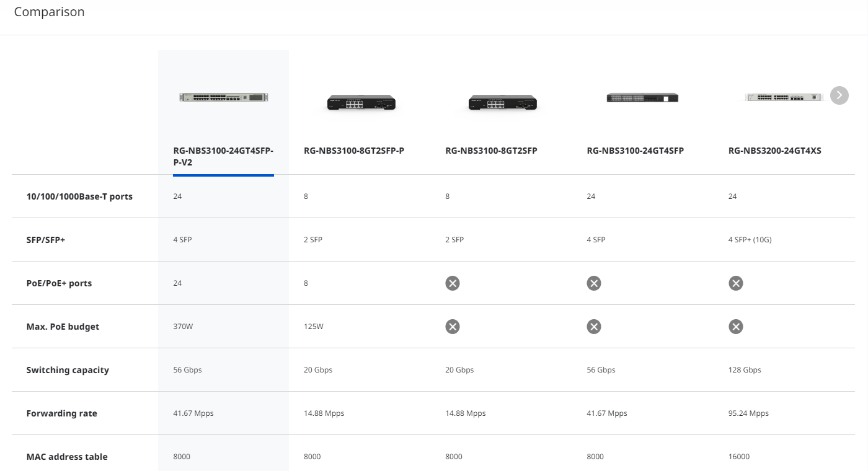Click the 370W PoE budget value
This screenshot has height=471, width=868.
pyautogui.click(x=183, y=327)
